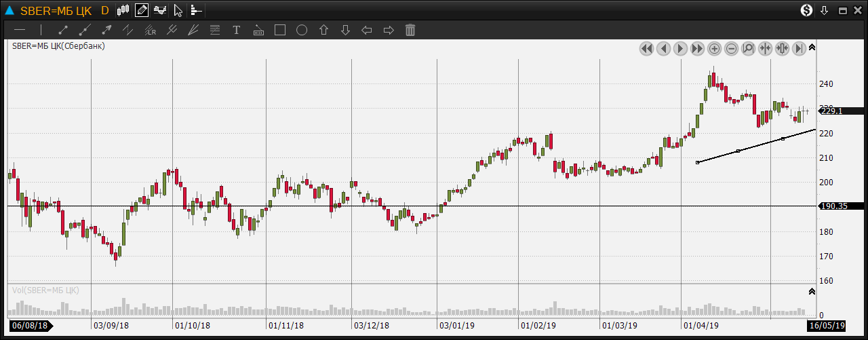The image size is (868, 340).
Task: Toggle the cursor pointer mode
Action: click(x=178, y=10)
